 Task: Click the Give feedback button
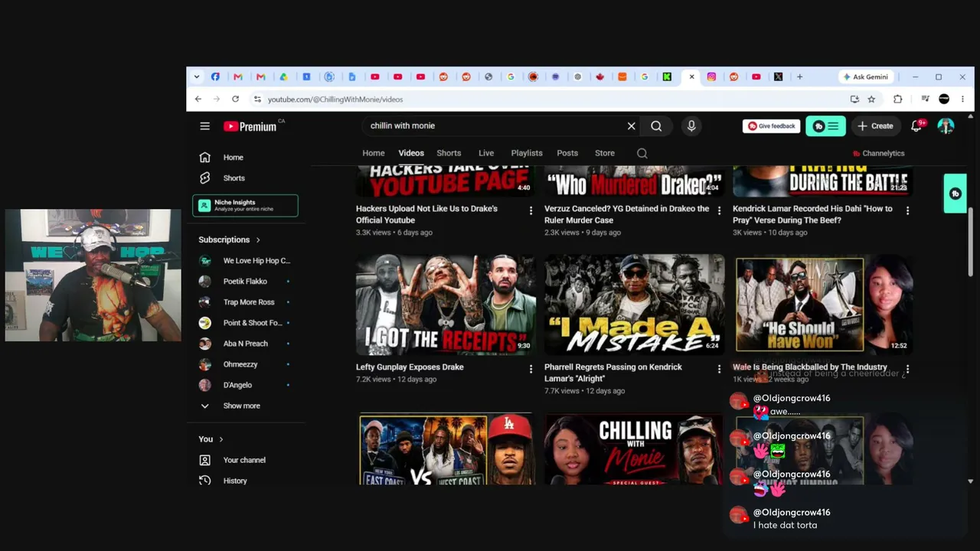coord(772,126)
